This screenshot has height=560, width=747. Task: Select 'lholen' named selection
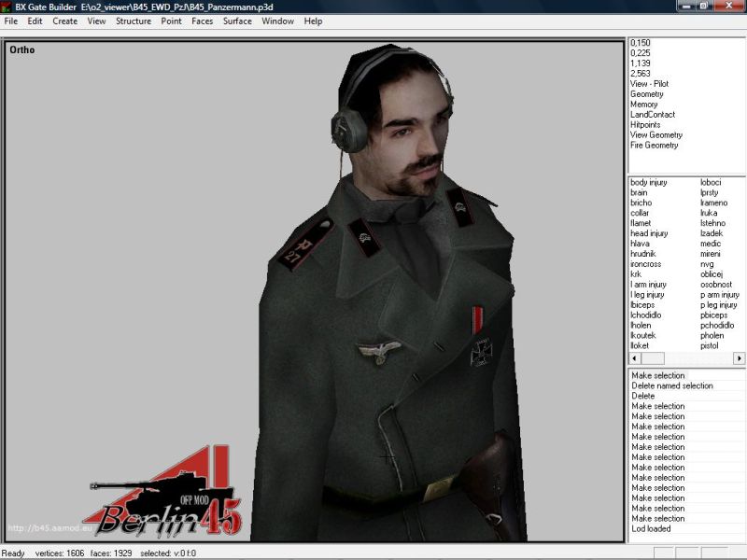(x=641, y=325)
